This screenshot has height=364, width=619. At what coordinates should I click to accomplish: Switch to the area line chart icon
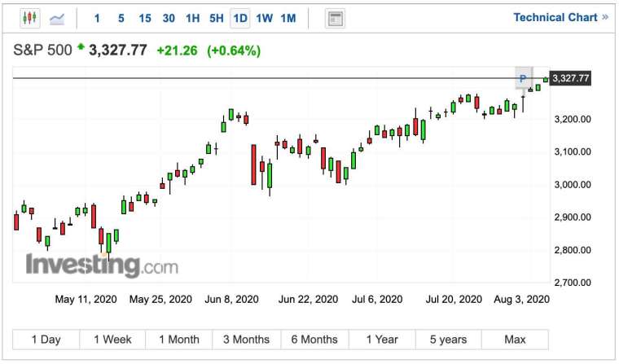[x=57, y=19]
